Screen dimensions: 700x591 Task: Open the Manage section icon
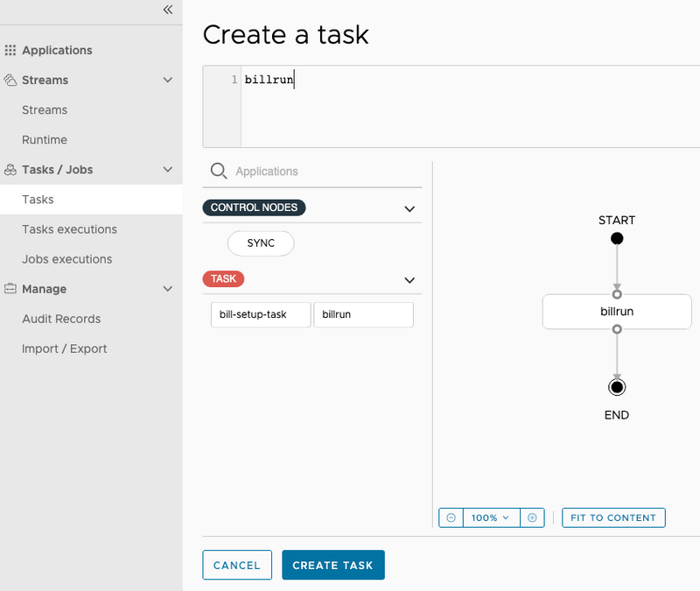pos(10,289)
